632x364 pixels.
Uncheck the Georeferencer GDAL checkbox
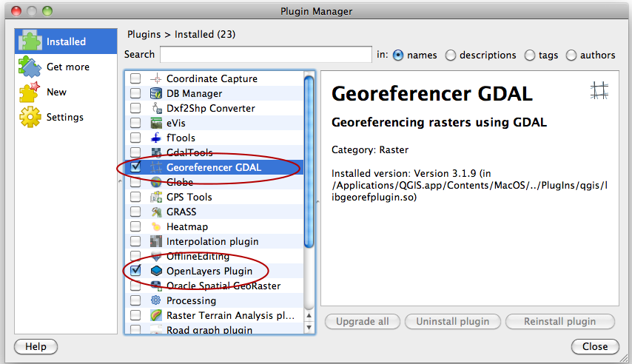(135, 166)
